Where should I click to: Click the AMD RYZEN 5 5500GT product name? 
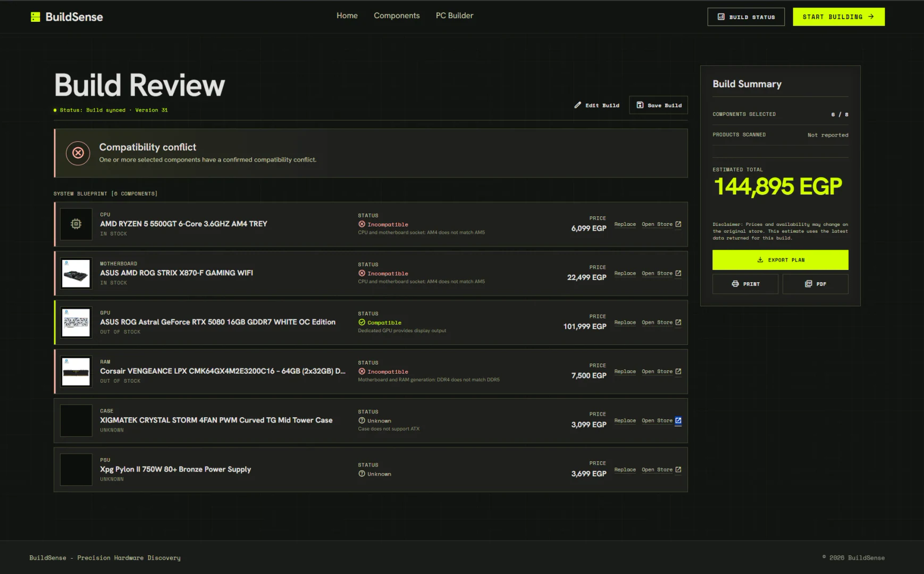point(183,224)
